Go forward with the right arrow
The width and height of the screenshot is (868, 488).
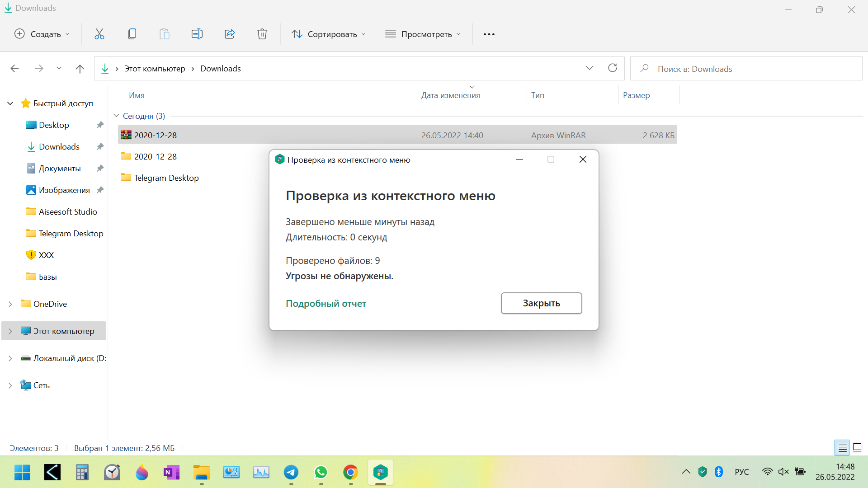click(x=39, y=69)
